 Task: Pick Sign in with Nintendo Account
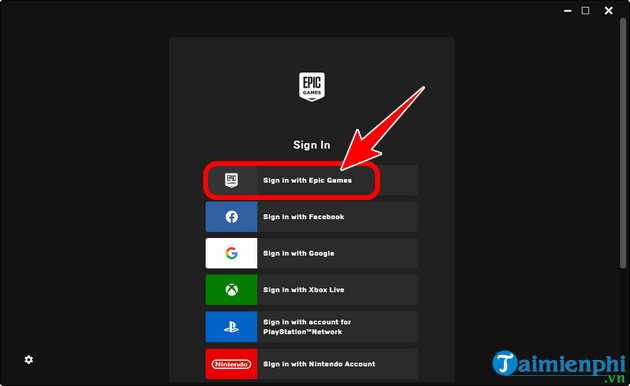click(x=312, y=364)
